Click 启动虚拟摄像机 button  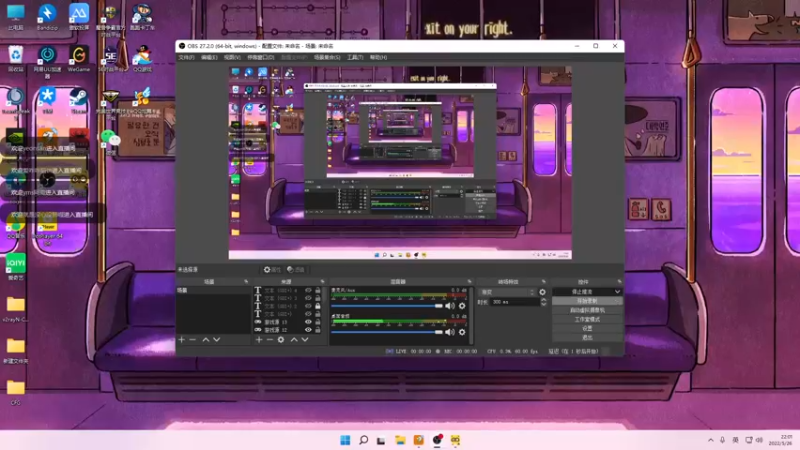tap(587, 310)
